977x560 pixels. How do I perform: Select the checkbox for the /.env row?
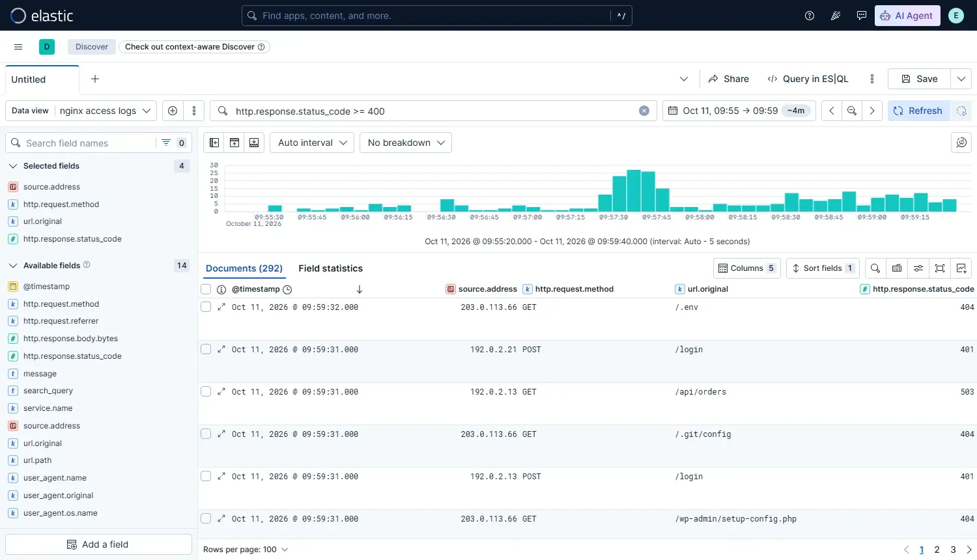point(206,307)
